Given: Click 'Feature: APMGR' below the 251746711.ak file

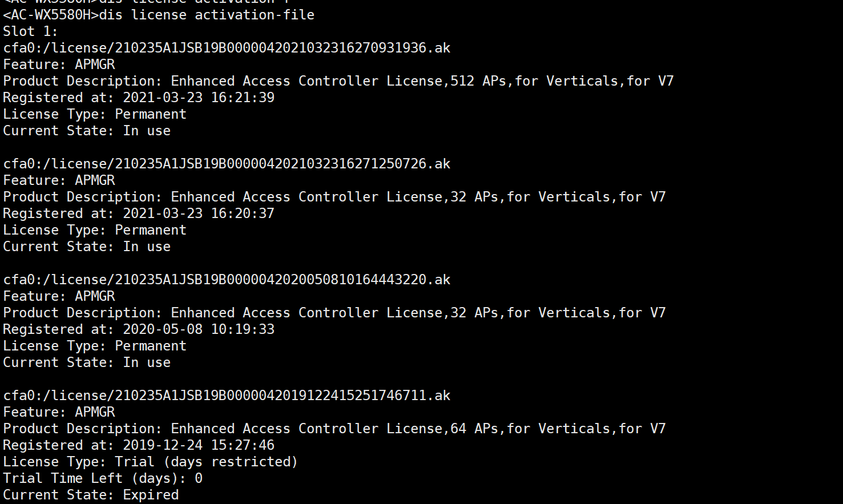Looking at the screenshot, I should click(59, 412).
